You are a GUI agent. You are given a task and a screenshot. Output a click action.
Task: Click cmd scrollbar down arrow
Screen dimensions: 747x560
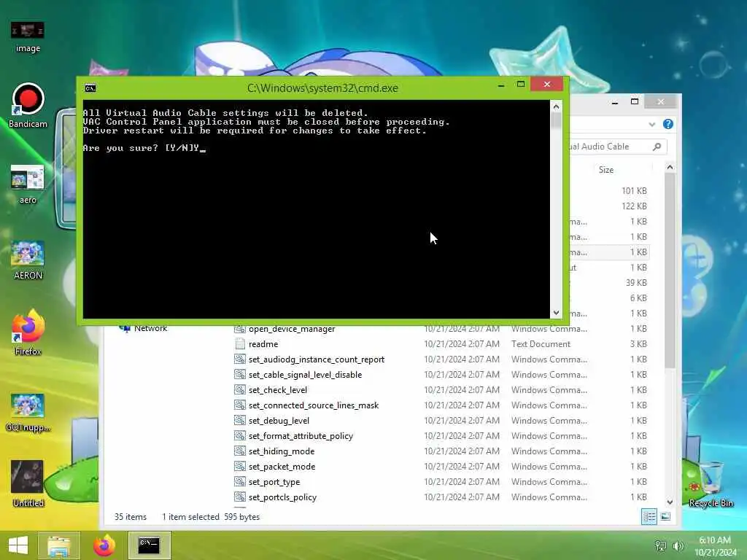[x=556, y=313]
